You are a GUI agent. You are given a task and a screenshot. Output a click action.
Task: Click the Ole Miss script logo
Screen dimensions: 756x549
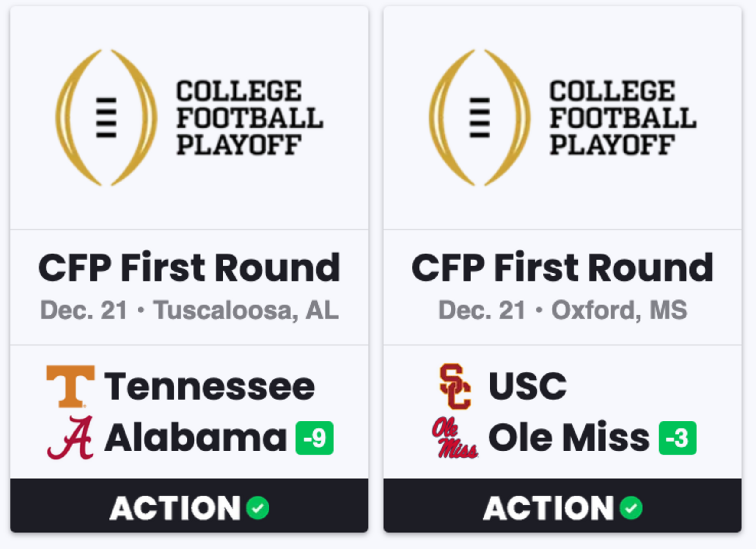tap(455, 438)
